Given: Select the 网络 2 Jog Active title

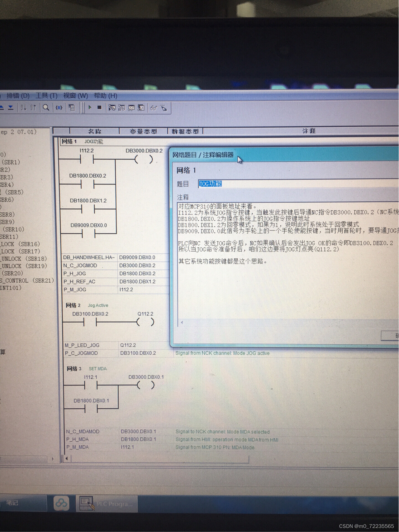Looking at the screenshot, I should tap(87, 305).
